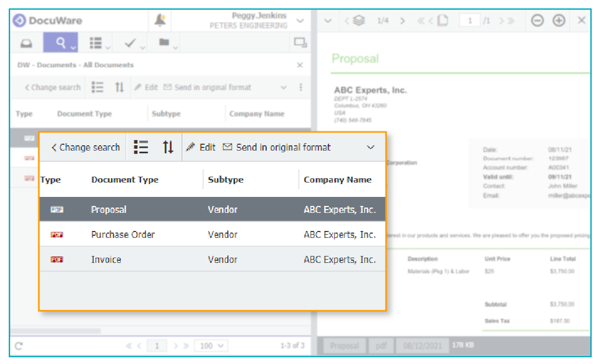
Task: Click the Company Name column header
Action: click(337, 180)
